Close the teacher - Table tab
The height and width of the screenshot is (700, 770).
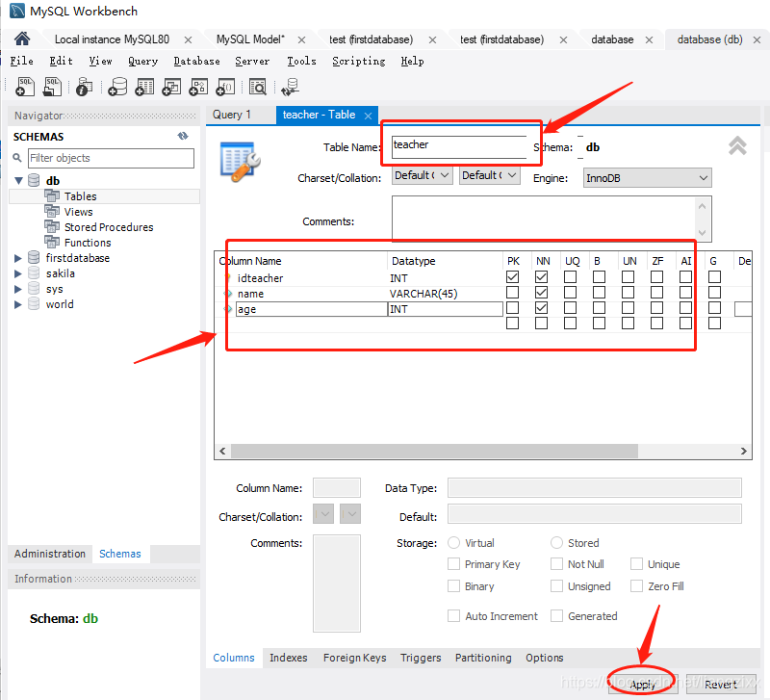click(368, 116)
